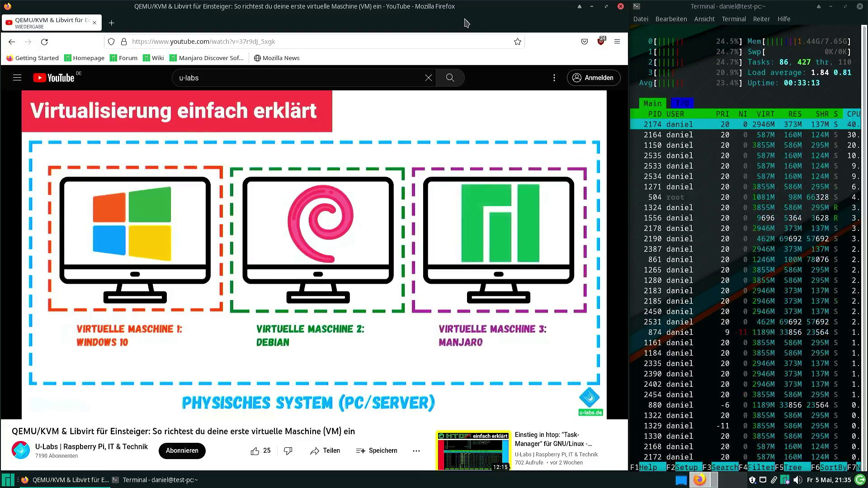Open terminal Ansicht menu
868x488 pixels.
(x=704, y=19)
